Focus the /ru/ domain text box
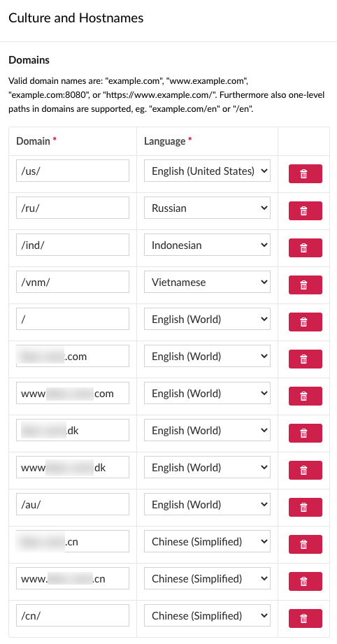Image resolution: width=337 pixels, height=644 pixels. (x=73, y=208)
